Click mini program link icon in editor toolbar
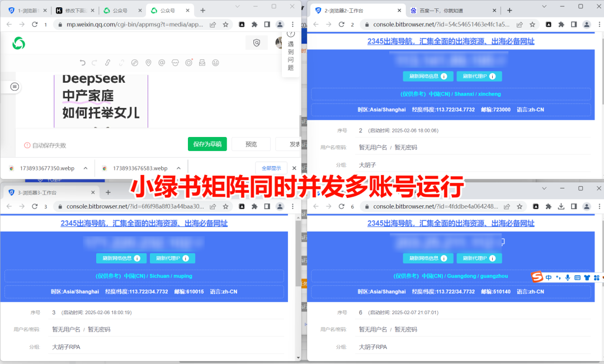The width and height of the screenshot is (604, 364). (134, 63)
